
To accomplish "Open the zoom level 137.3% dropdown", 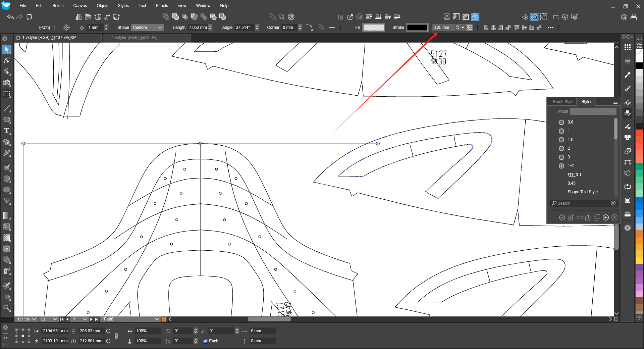I will click(27, 319).
